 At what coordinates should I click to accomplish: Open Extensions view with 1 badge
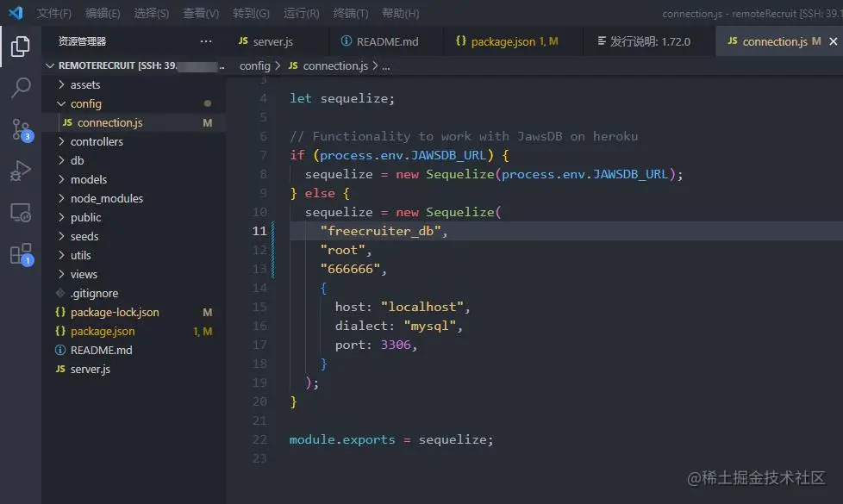(x=22, y=255)
